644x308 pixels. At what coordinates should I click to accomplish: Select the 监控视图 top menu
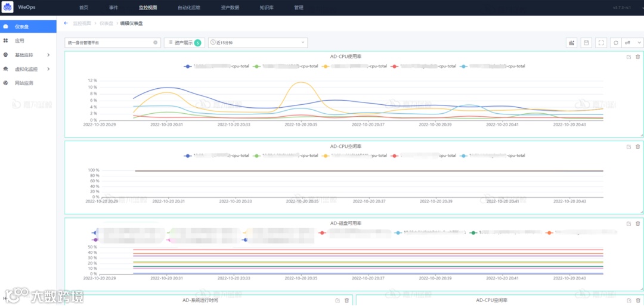148,7
